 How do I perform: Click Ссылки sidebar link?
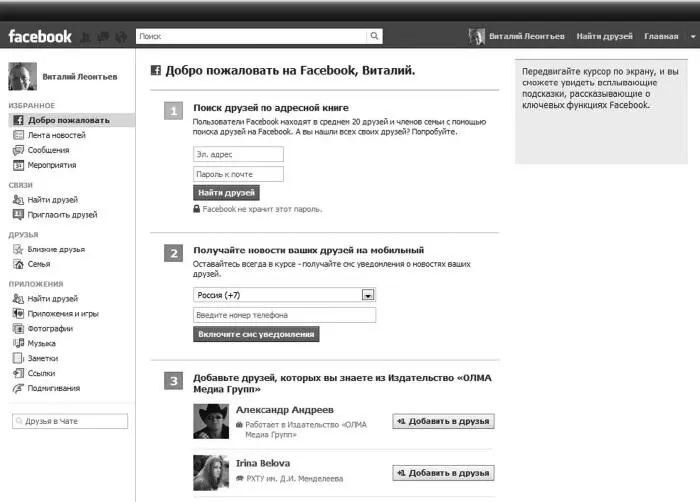[x=42, y=373]
